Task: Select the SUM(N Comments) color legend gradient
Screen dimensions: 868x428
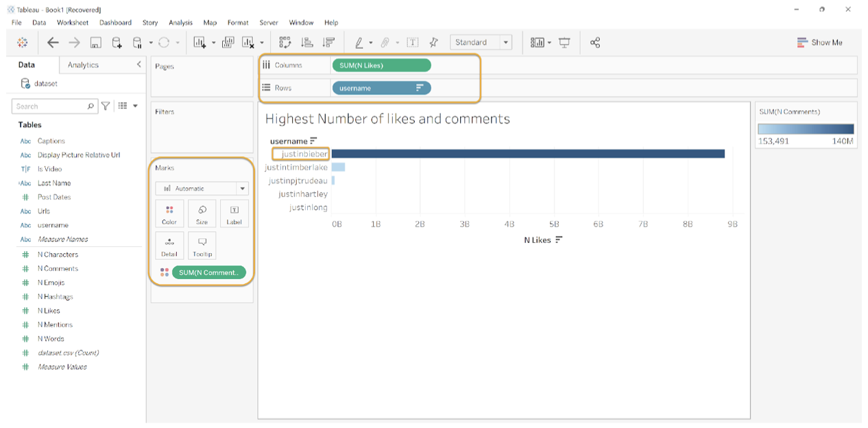Action: coord(805,127)
